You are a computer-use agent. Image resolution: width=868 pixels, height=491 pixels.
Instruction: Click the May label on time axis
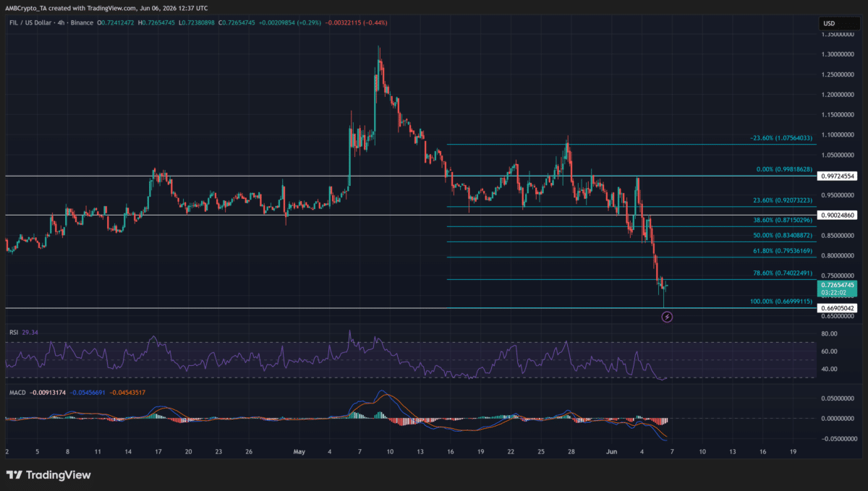[x=299, y=451]
